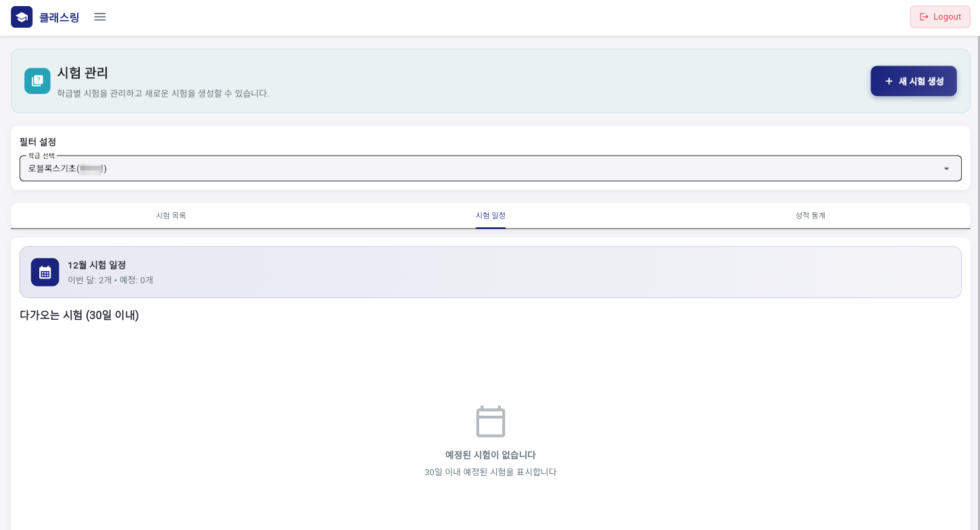Click the 다가오는 시험 (30일 이내) heading
Viewport: 980px width, 530px height.
tap(79, 315)
